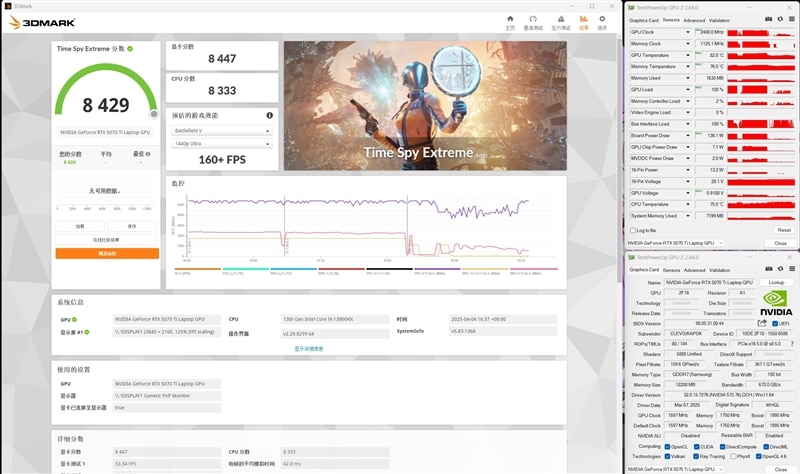800x474 pixels.
Task: Toggle the UEFI checkbox
Action: [773, 324]
